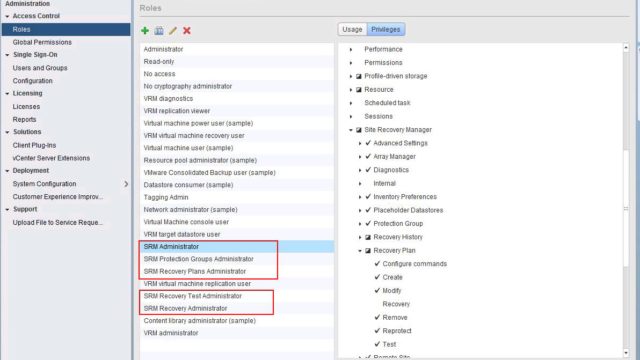Open Customer Experience Improvement item
640x360 pixels.
point(58,197)
